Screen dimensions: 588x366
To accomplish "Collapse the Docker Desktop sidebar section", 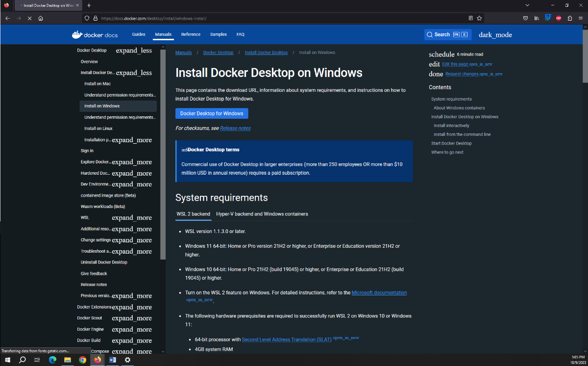I will pos(134,51).
